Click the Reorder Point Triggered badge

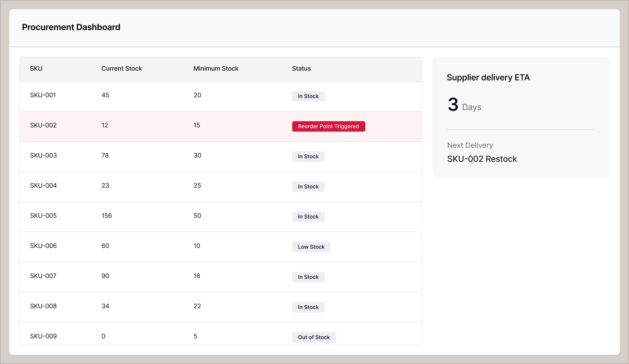pyautogui.click(x=328, y=126)
